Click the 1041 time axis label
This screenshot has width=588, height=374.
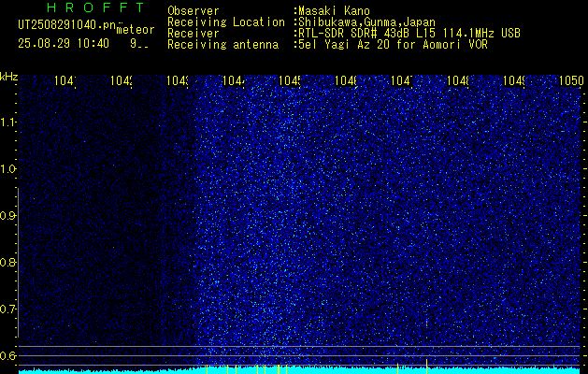(65, 80)
